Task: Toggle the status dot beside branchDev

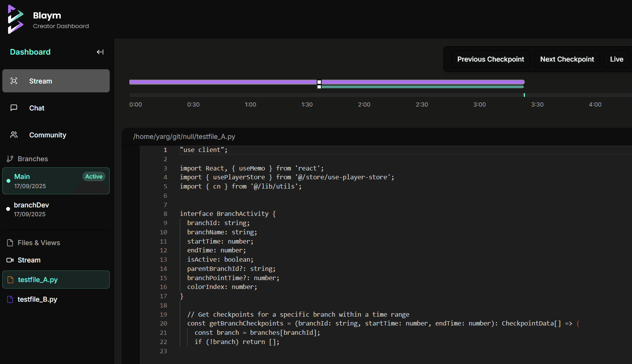Action: (x=8, y=209)
